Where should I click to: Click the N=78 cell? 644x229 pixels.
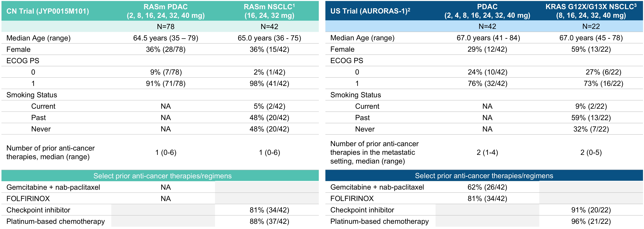click(x=165, y=26)
